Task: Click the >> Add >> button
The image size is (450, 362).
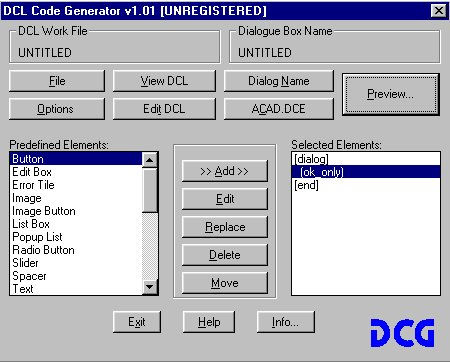Action: pyautogui.click(x=225, y=171)
